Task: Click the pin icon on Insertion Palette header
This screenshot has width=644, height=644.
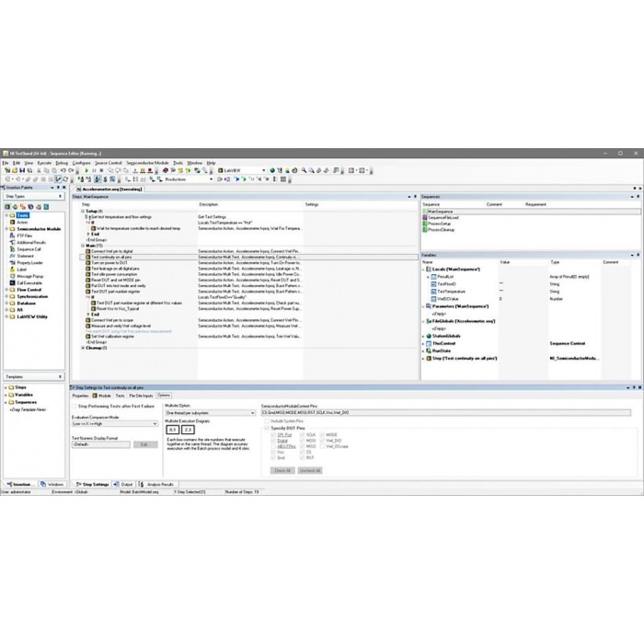Action: pos(58,188)
